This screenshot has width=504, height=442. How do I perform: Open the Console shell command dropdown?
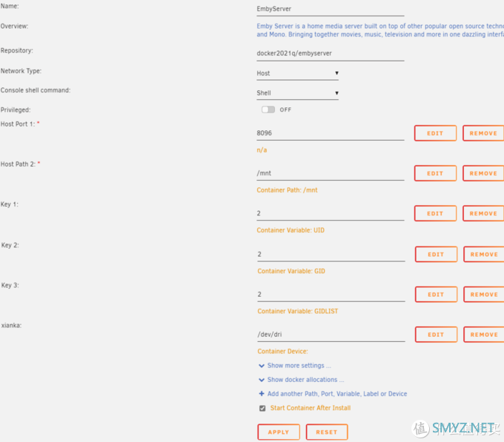pyautogui.click(x=298, y=93)
